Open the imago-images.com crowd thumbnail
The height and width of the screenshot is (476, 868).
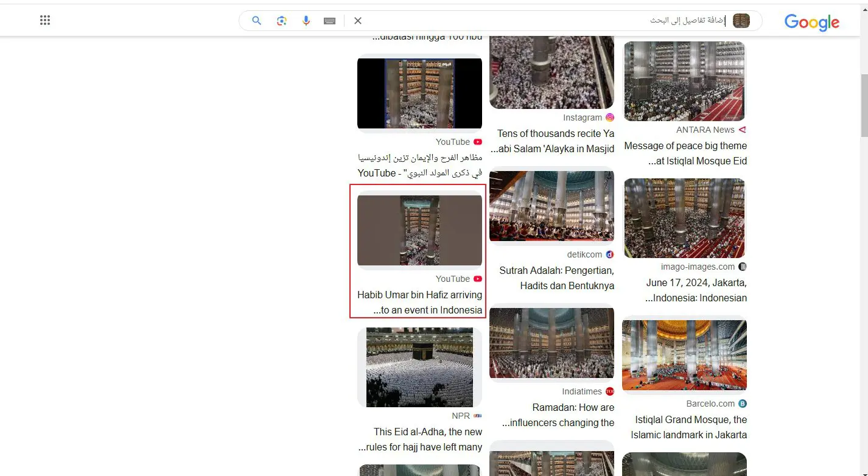tap(685, 218)
